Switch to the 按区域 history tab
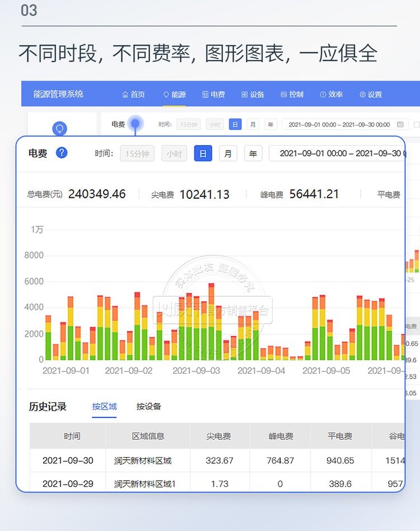Image resolution: width=420 pixels, height=531 pixels. pos(105,407)
